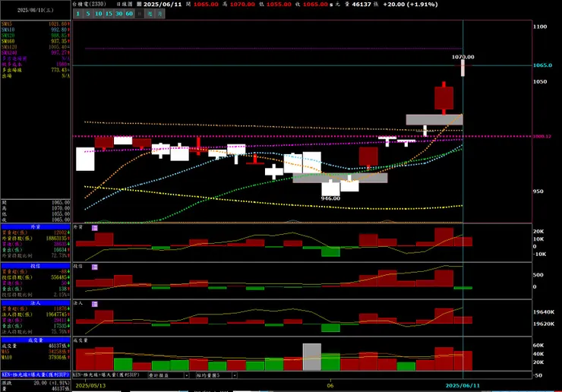
Task: Select the SMA120 legend row
Action: pos(36,47)
